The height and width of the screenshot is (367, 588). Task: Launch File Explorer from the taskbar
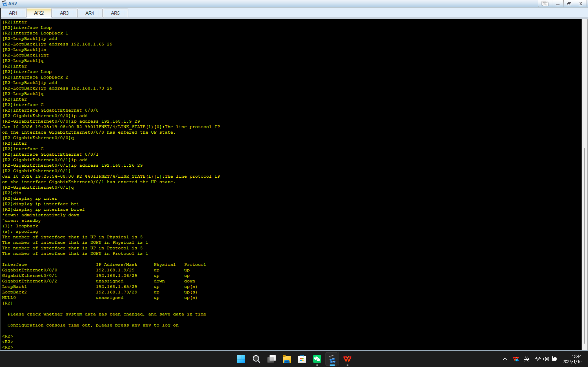[287, 359]
